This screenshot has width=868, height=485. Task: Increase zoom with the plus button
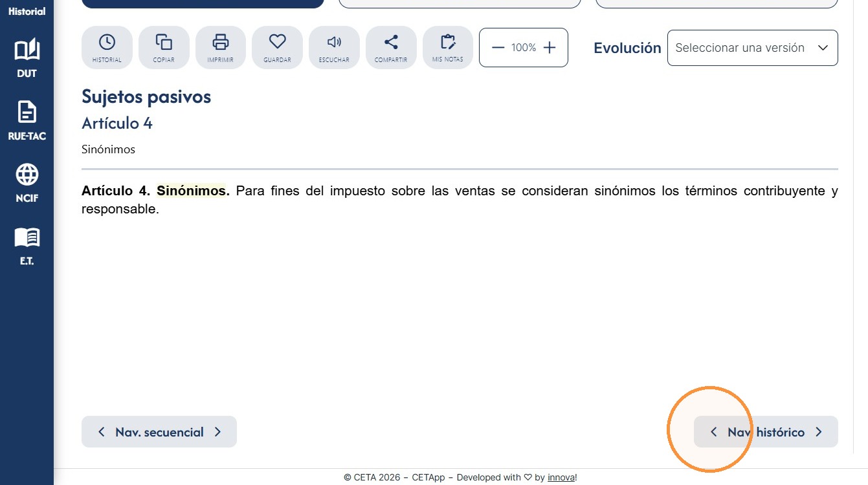(550, 47)
